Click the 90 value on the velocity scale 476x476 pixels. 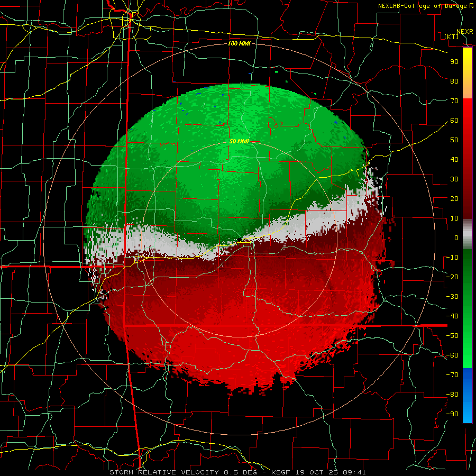(x=454, y=62)
